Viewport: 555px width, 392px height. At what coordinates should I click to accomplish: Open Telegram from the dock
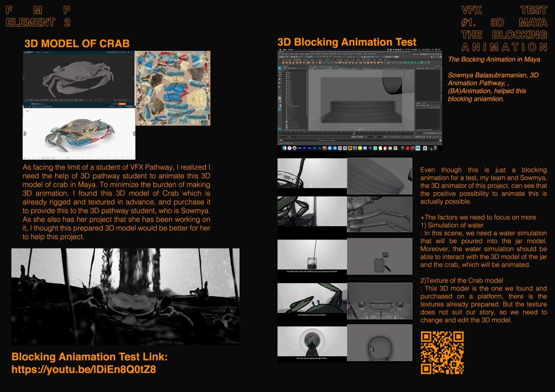tap(335, 148)
